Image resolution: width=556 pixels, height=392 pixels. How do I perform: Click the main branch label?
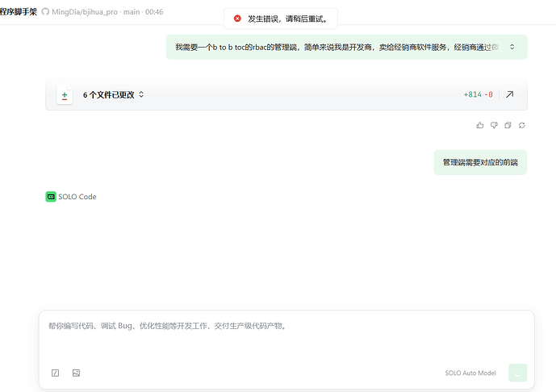coord(132,12)
